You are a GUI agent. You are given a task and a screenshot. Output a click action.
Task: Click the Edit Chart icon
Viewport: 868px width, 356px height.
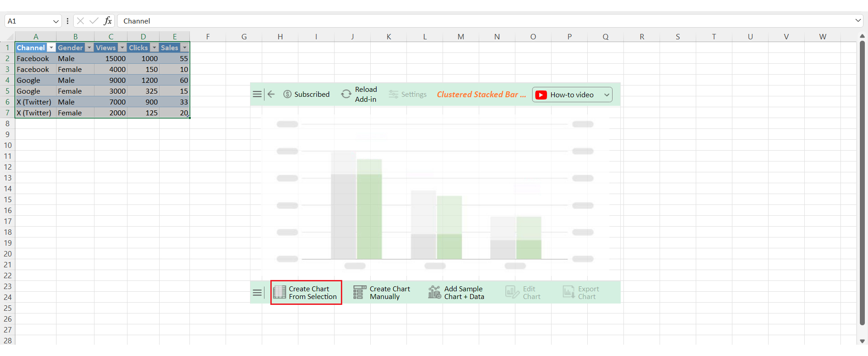click(x=512, y=292)
